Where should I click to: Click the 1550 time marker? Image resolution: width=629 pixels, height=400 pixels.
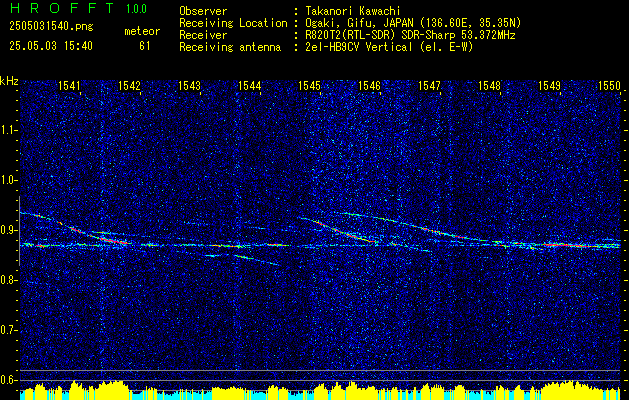(610, 85)
